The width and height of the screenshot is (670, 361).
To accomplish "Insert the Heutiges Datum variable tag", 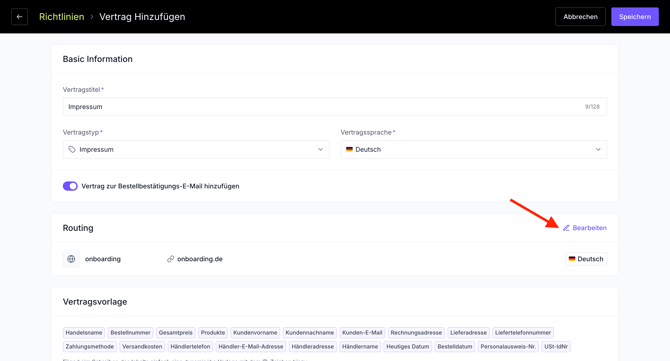I will point(408,346).
